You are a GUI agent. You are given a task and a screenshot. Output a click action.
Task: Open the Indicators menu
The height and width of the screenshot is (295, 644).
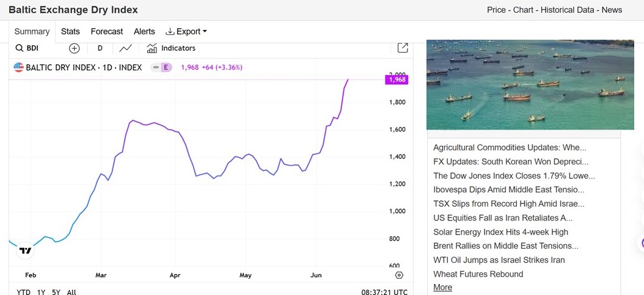coord(171,48)
